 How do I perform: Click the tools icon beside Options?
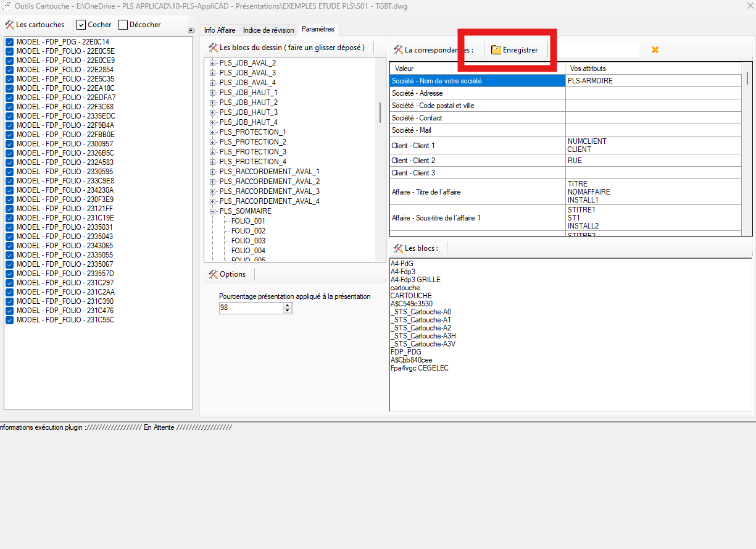[213, 274]
